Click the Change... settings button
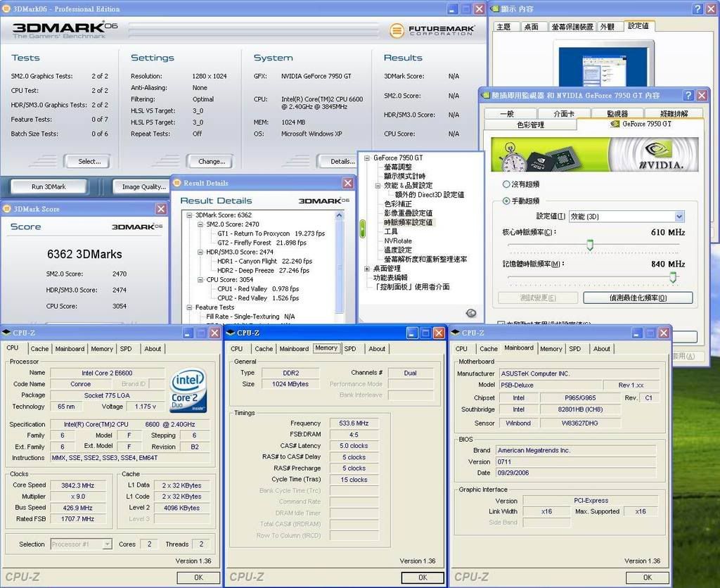720x588 pixels. click(211, 161)
